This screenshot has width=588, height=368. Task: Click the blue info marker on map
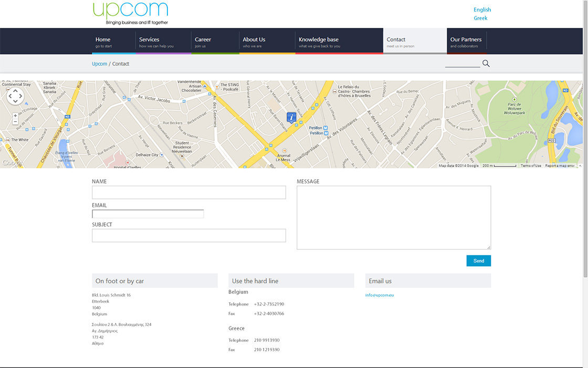tap(291, 117)
